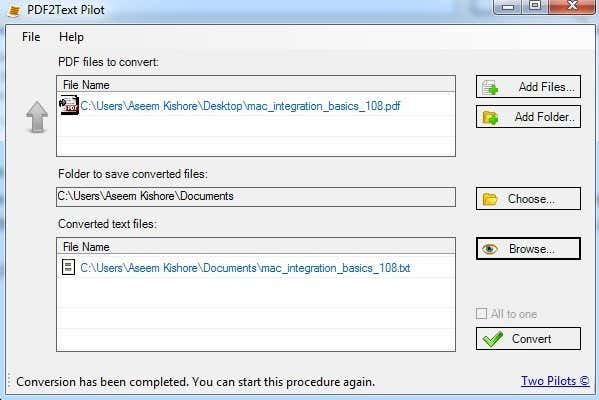Click the PDF icon of mac_integration_basics_108.pdf
Image resolution: width=599 pixels, height=400 pixels.
[69, 105]
